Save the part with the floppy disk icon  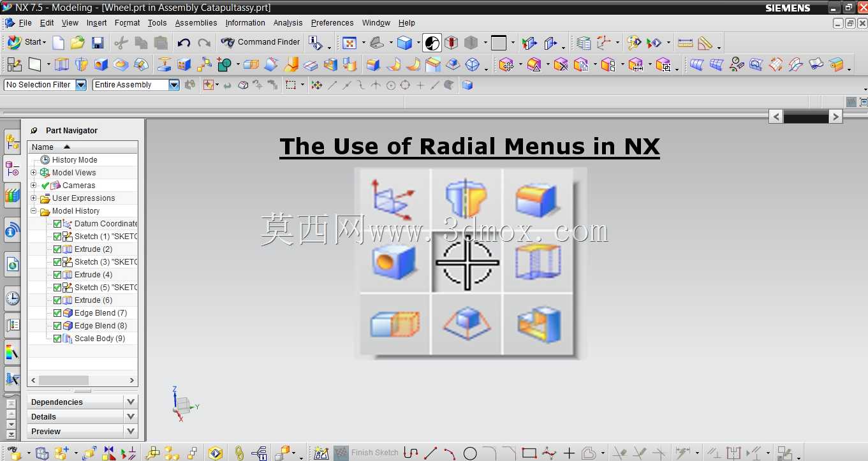98,43
